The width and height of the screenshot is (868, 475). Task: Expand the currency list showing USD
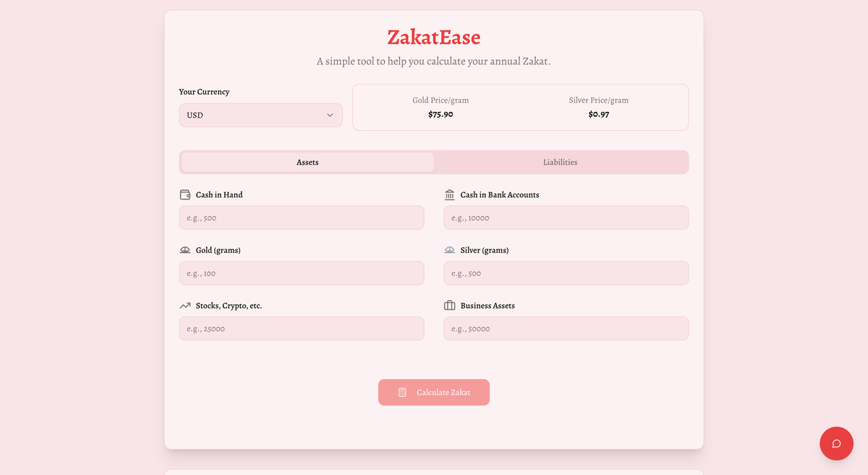pos(260,115)
